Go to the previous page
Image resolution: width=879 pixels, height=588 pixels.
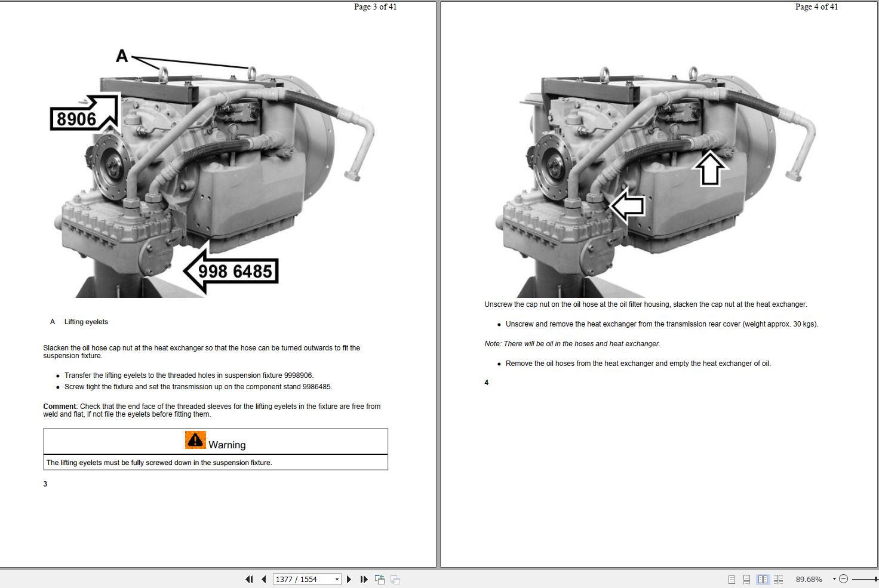[263, 579]
